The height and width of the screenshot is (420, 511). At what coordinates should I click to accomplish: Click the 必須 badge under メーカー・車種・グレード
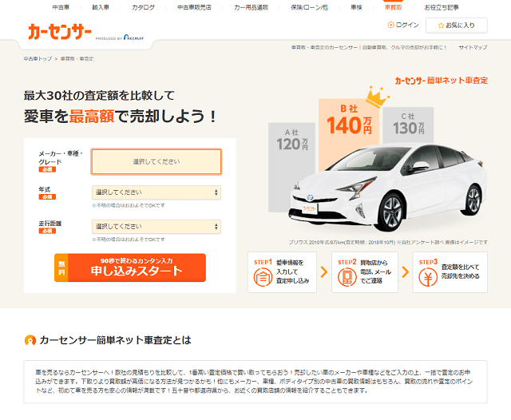[47, 169]
